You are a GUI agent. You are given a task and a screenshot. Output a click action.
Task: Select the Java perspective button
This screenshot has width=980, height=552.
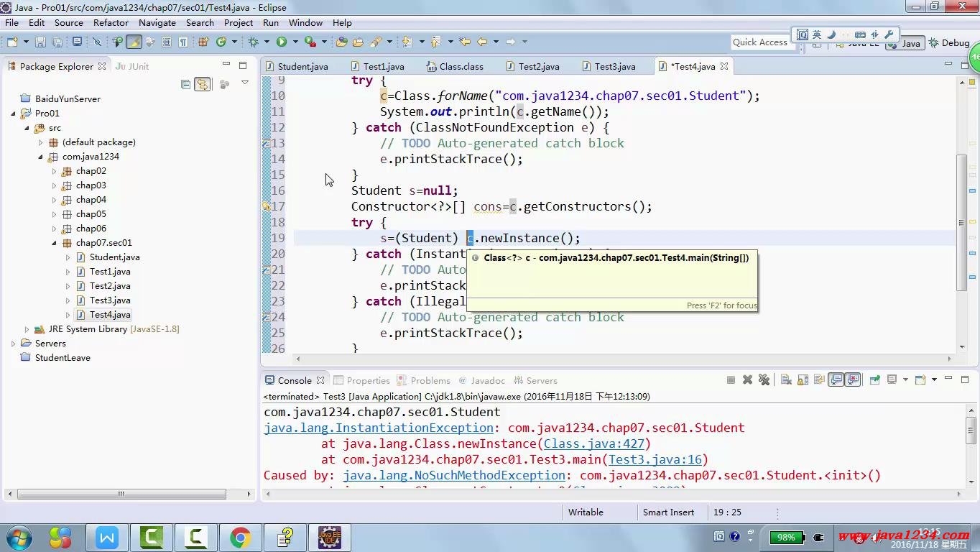pyautogui.click(x=905, y=43)
